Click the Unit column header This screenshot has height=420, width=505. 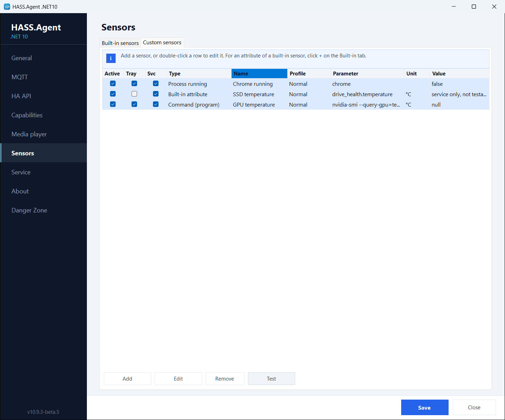click(417, 74)
